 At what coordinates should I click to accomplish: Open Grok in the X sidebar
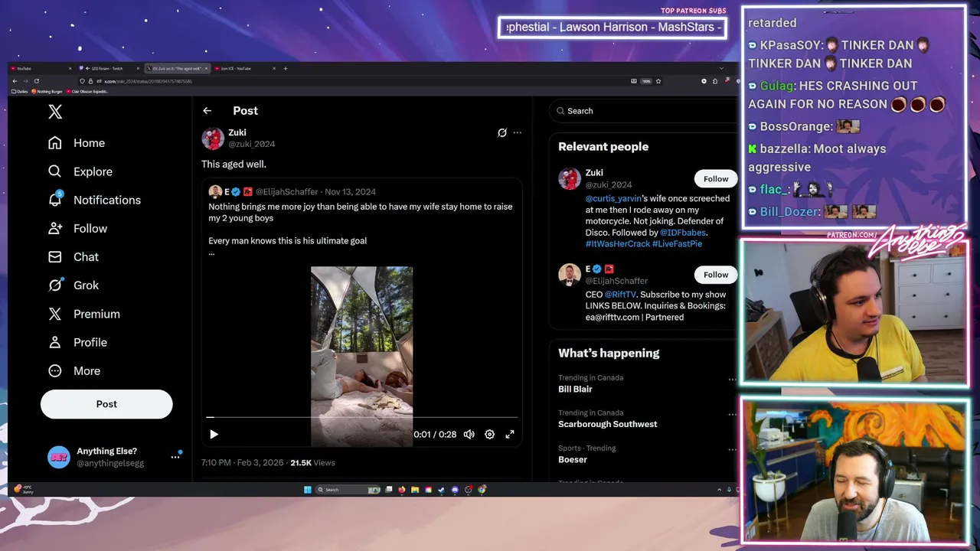click(x=73, y=285)
